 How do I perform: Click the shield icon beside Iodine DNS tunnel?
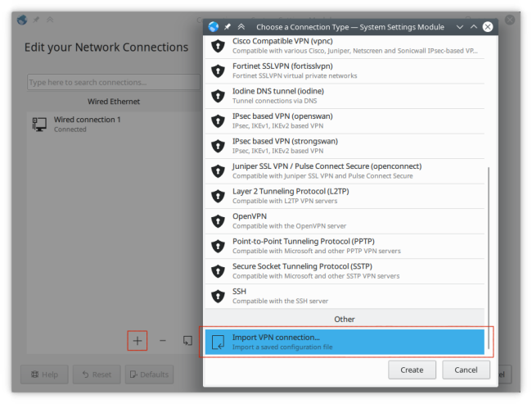218,96
